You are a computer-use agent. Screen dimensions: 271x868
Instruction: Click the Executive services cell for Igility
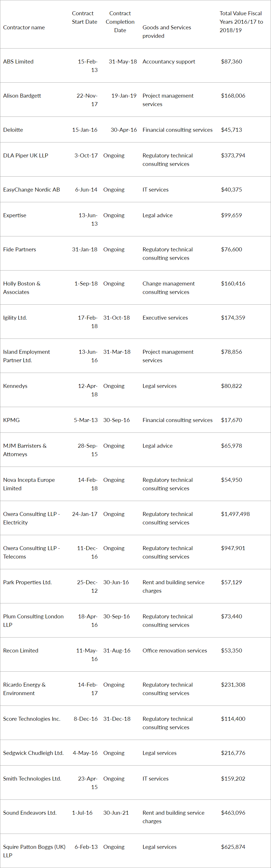pos(165,318)
